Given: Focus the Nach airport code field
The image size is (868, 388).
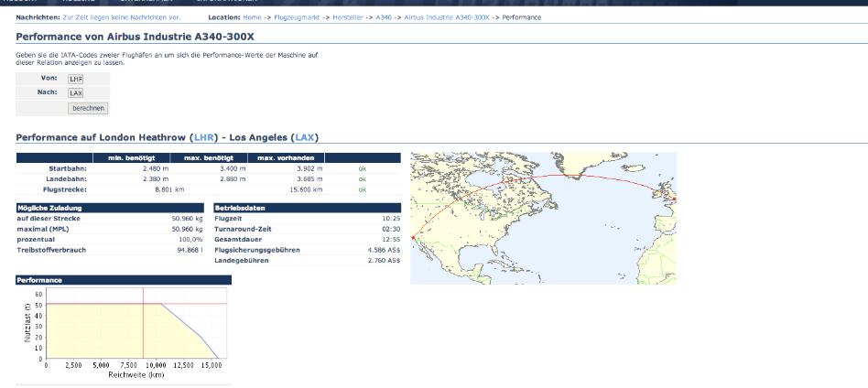Looking at the screenshot, I should click(x=76, y=93).
